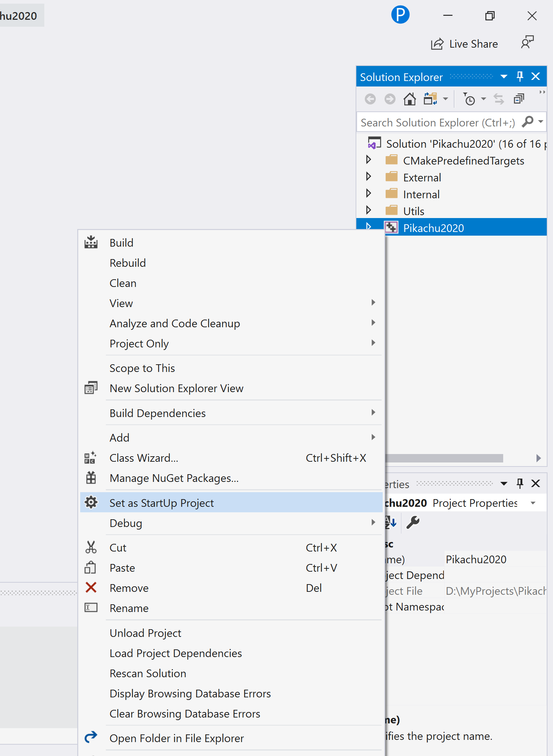Image resolution: width=553 pixels, height=756 pixels.
Task: Select Set as StartUp Project
Action: coord(162,503)
